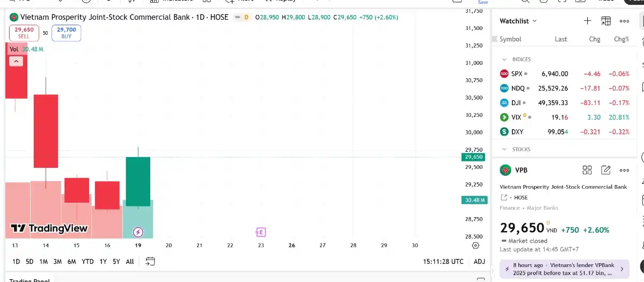Add a symbol to the watchlist
The width and height of the screenshot is (644, 282).
587,21
